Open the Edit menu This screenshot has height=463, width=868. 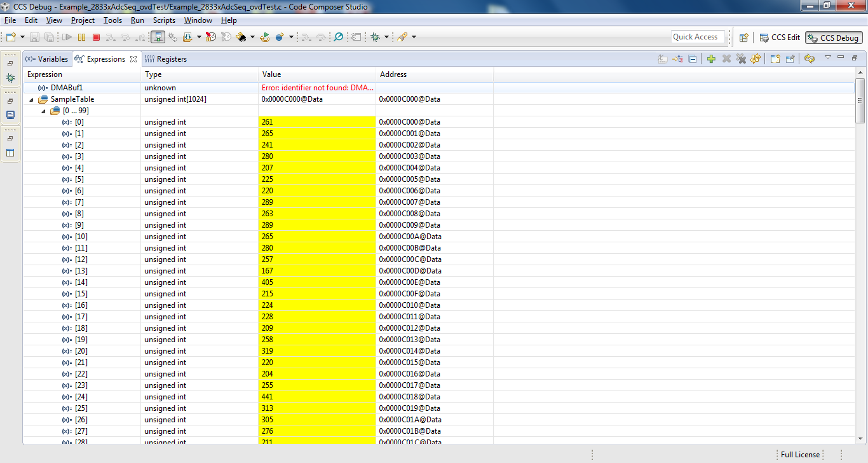tap(31, 20)
